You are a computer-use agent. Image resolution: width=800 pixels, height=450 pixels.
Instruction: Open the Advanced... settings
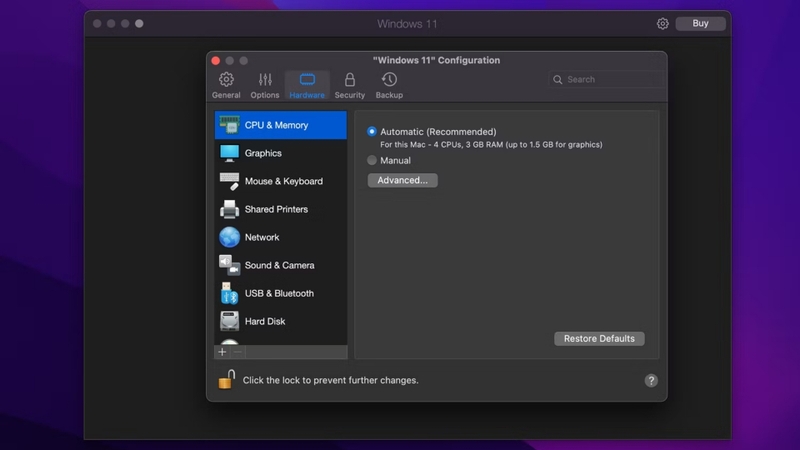pyautogui.click(x=403, y=180)
